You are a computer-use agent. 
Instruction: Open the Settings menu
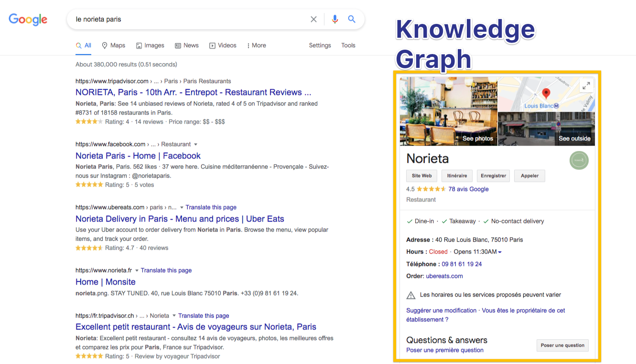click(x=320, y=45)
